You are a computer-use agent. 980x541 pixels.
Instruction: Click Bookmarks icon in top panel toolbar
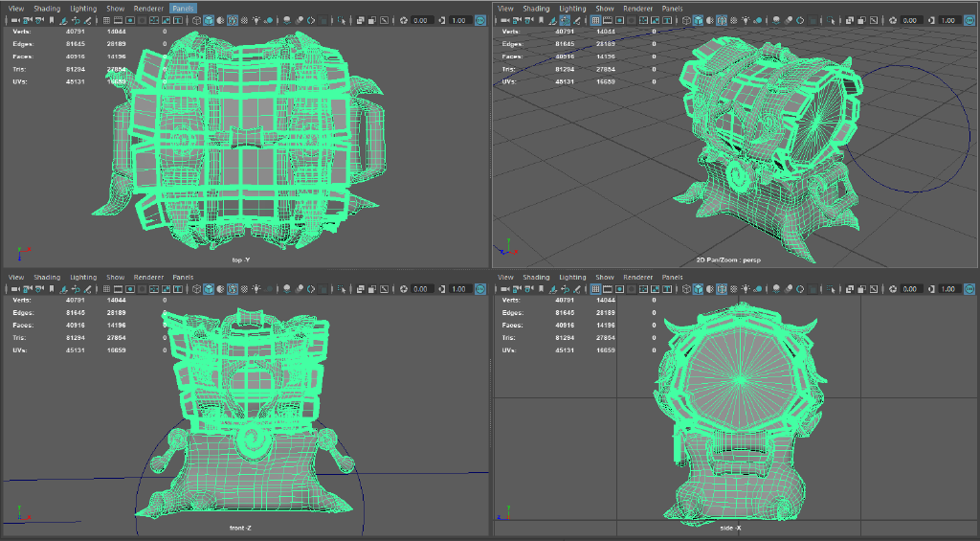[x=52, y=20]
